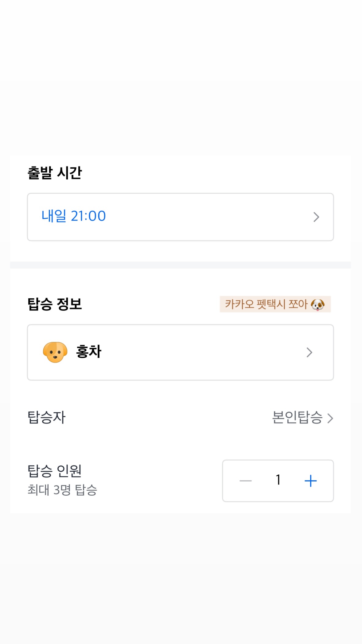Select the 출발 시간 section heading
Image resolution: width=362 pixels, height=644 pixels.
click(55, 173)
